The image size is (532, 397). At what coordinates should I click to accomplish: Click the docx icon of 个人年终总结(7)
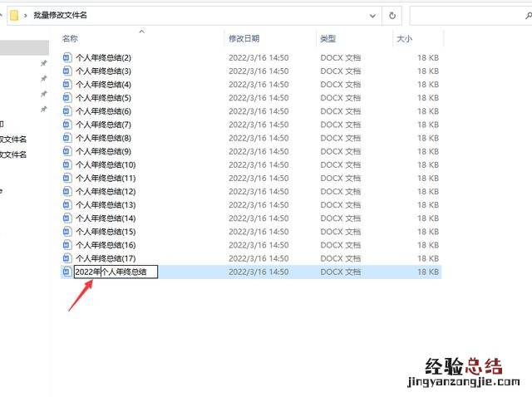(x=67, y=125)
